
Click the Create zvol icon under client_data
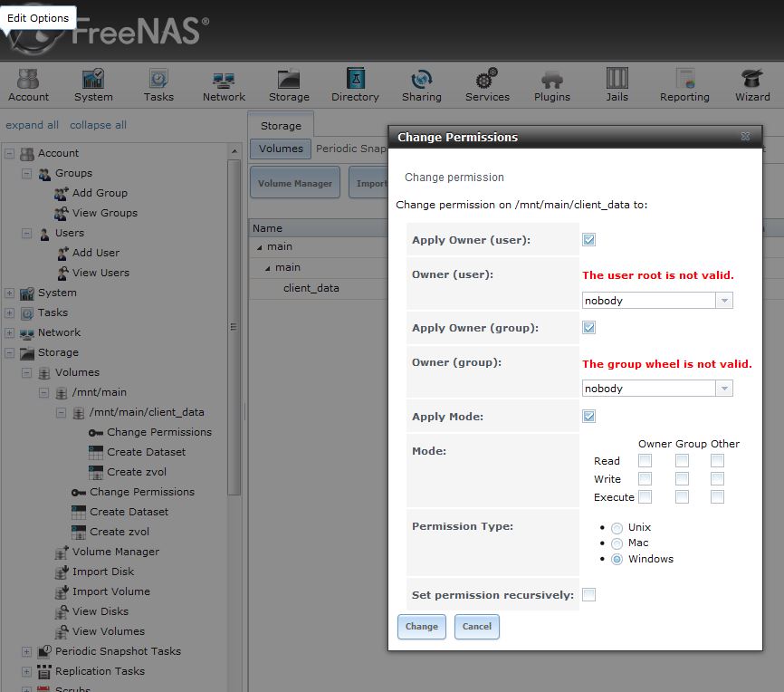coord(95,472)
